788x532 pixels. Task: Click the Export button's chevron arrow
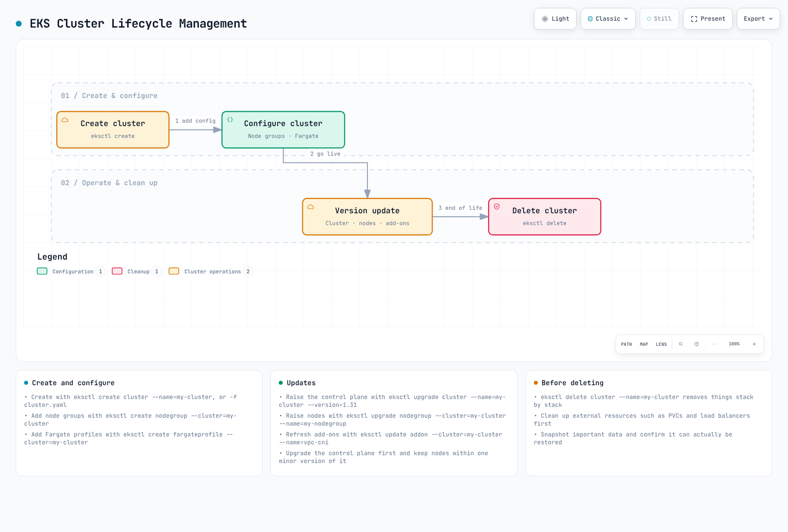click(x=771, y=19)
